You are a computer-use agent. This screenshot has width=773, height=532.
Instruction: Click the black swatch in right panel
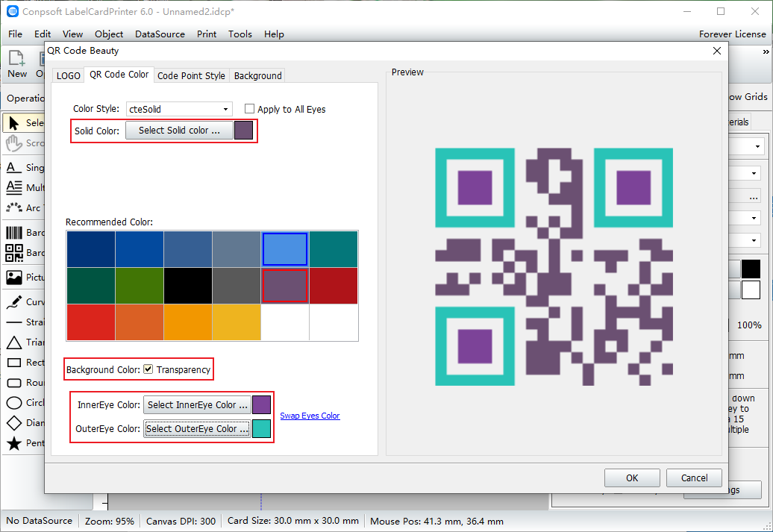(x=751, y=269)
